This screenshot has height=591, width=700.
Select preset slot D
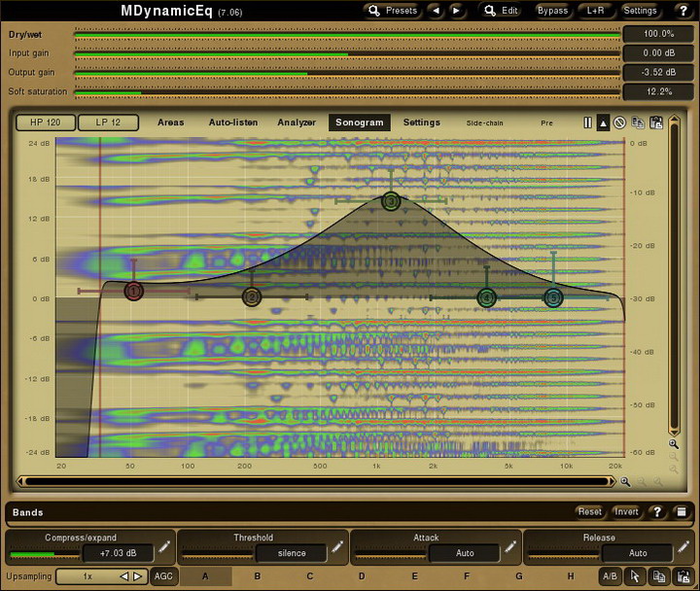pyautogui.click(x=362, y=576)
